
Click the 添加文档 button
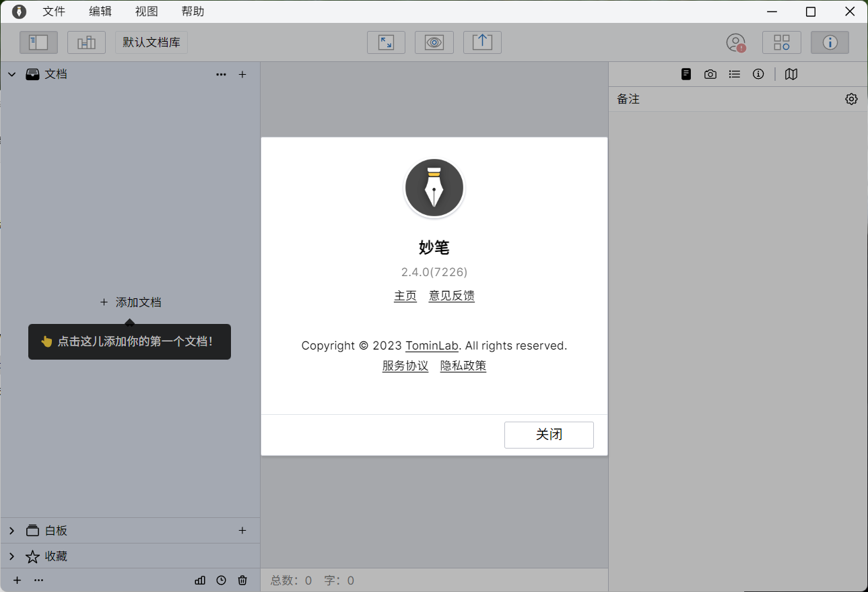pos(131,302)
